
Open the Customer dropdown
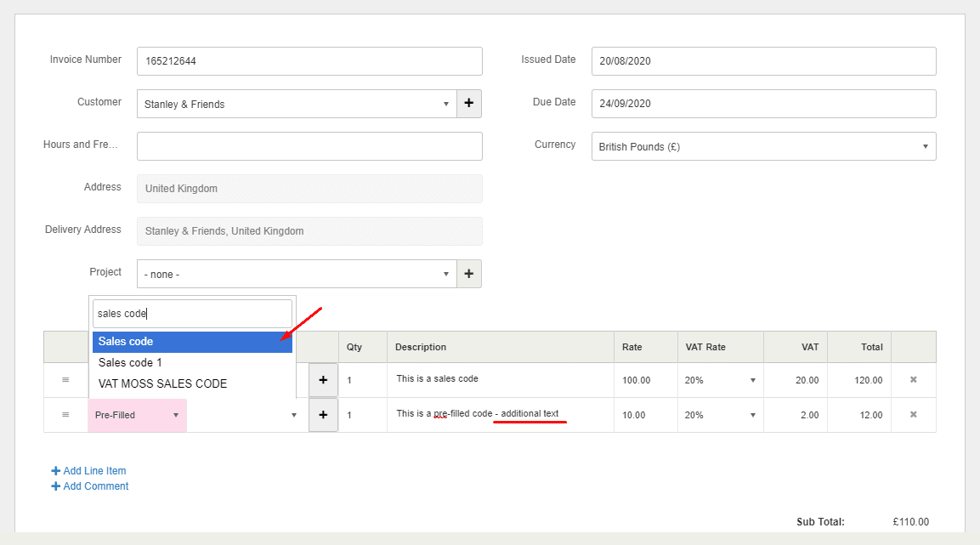tap(297, 104)
